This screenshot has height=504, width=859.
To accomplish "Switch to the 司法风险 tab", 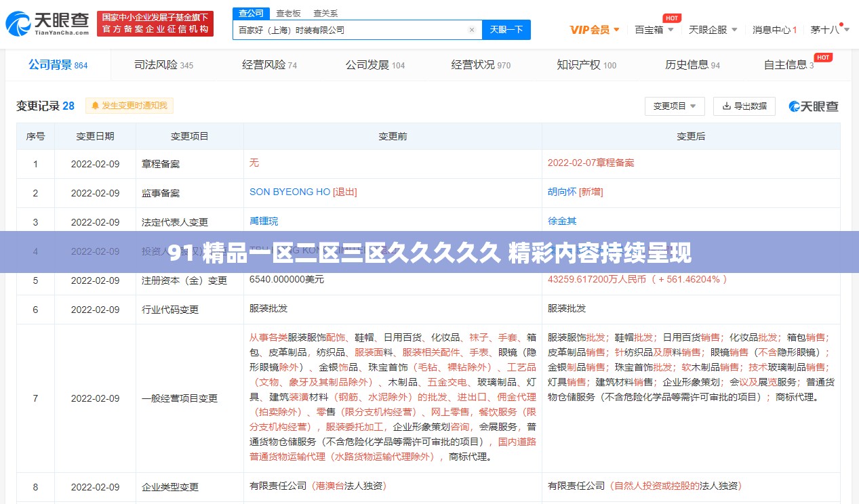I will click(163, 65).
